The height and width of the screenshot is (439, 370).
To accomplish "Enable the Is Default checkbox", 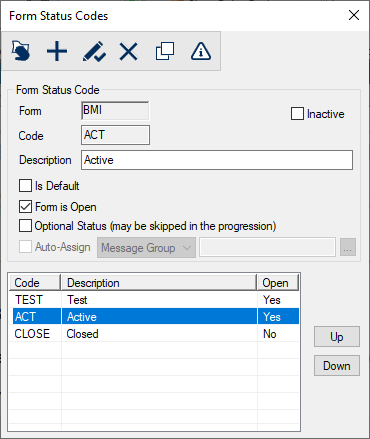I will click(25, 186).
